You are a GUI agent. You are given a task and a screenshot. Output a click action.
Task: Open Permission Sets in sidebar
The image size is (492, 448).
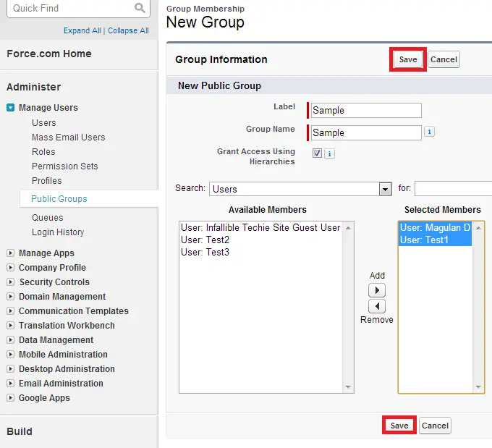(65, 166)
